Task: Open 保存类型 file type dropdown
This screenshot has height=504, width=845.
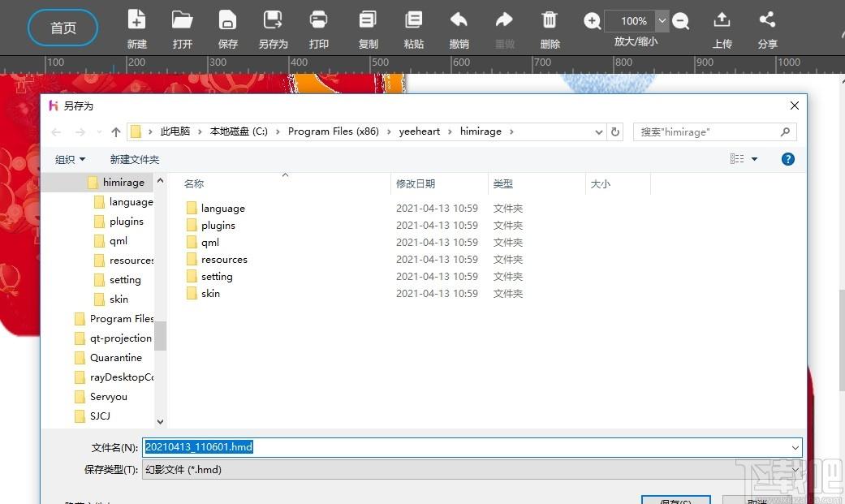Action: 472,469
